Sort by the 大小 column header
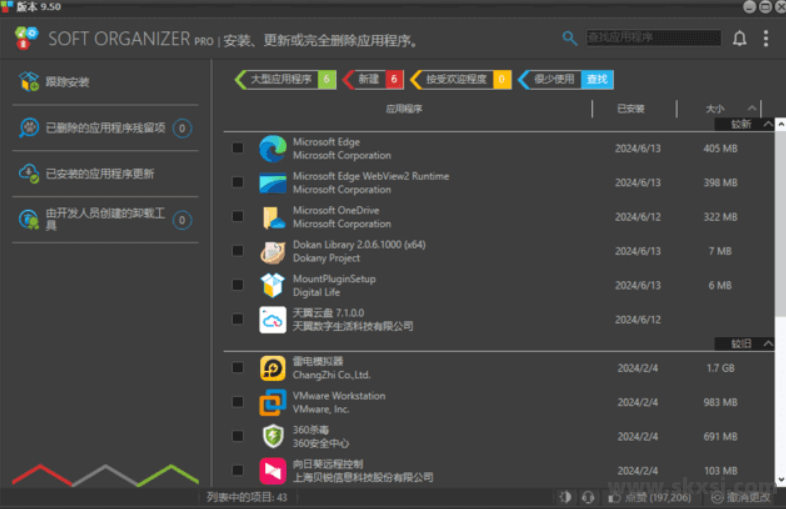Viewport: 786px width, 509px height. tap(715, 108)
